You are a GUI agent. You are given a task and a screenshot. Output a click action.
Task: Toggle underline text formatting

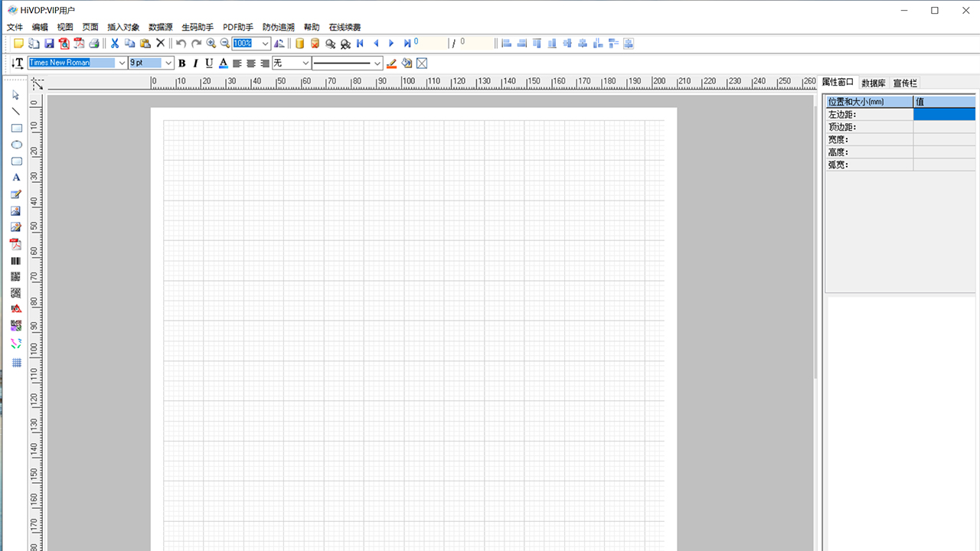pos(209,64)
